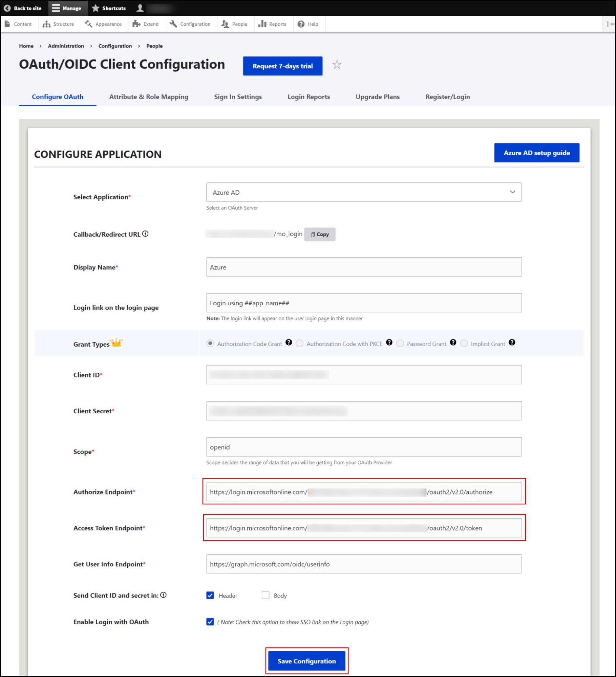Screen dimensions: 616x677
Task: Click the Configuration wrench icon
Action: (173, 24)
